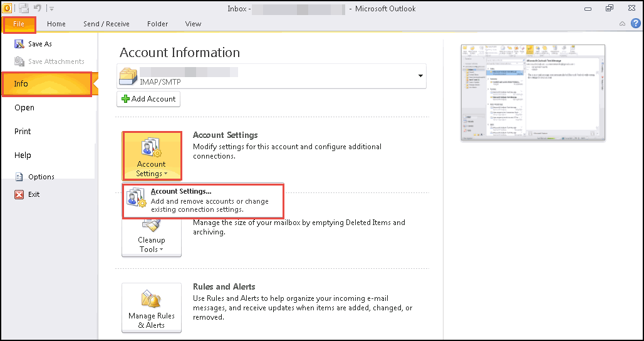Open the File backstage tab

coord(19,24)
